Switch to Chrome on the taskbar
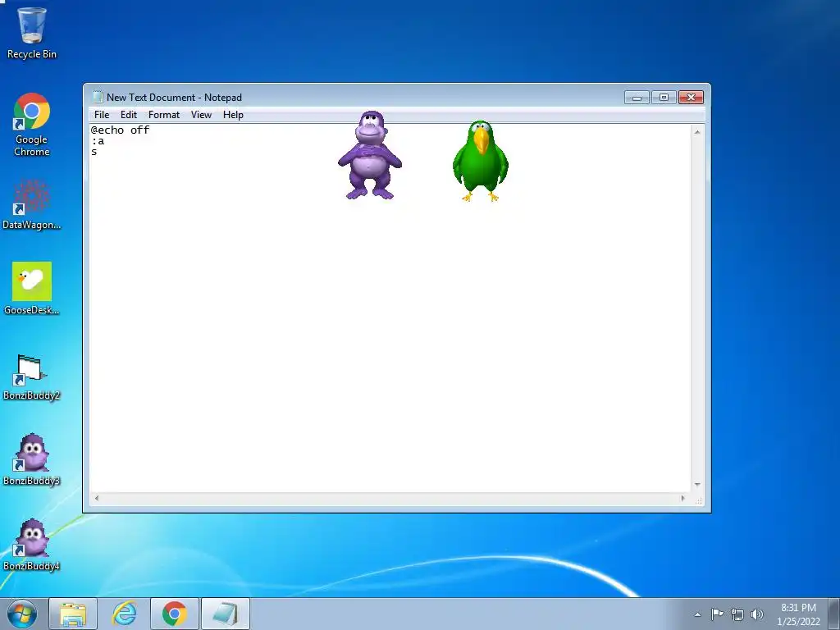 (175, 614)
